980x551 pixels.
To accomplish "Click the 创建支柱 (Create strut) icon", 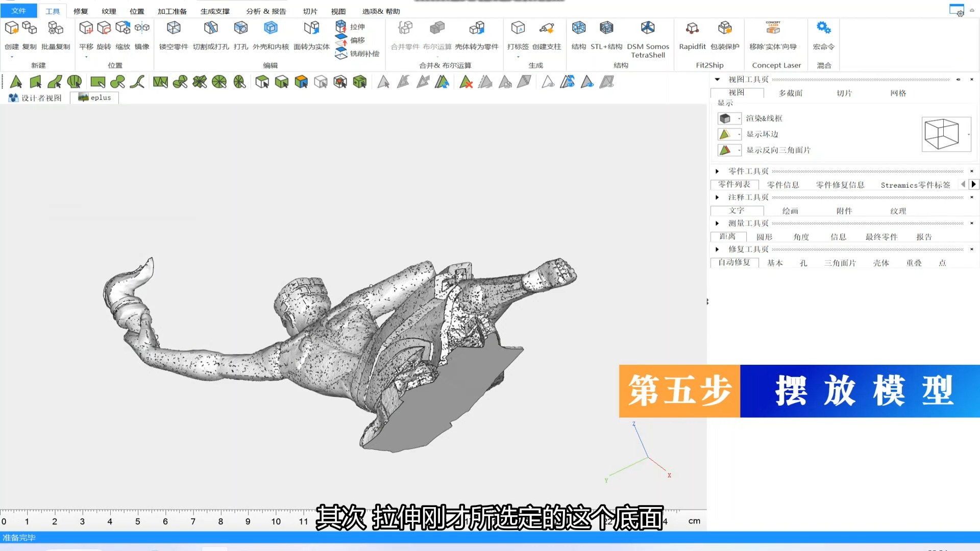I will coord(547,28).
